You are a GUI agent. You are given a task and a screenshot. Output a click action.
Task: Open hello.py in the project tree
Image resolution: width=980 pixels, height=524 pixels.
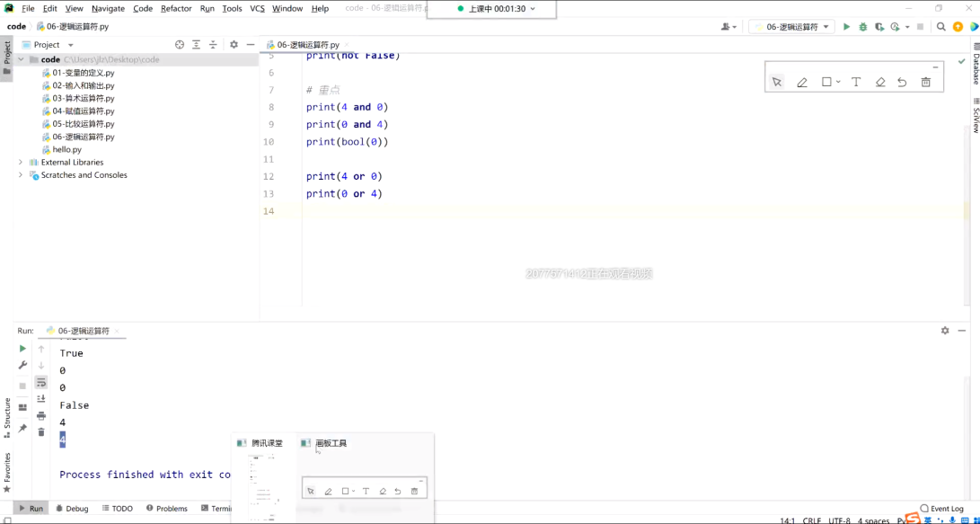click(x=66, y=150)
